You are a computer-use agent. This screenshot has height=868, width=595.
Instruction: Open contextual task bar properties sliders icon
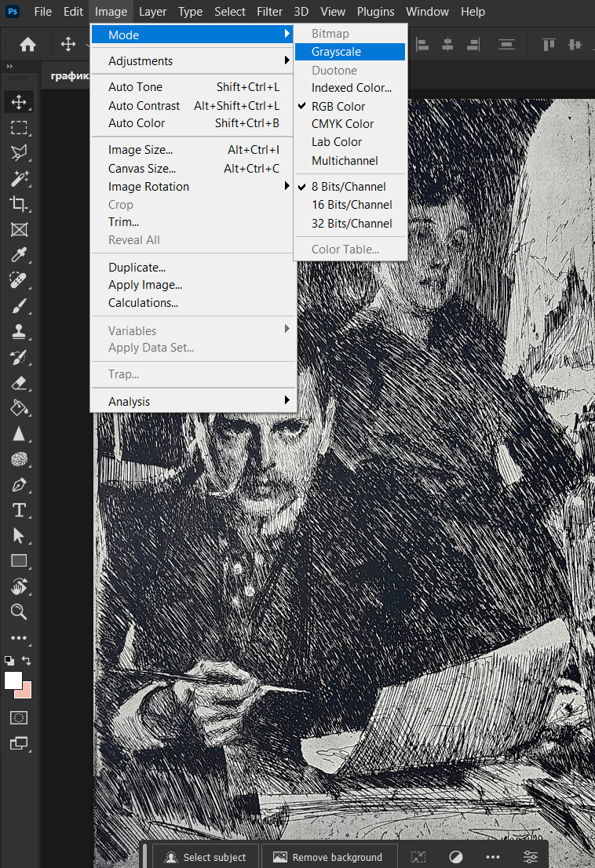tap(531, 857)
